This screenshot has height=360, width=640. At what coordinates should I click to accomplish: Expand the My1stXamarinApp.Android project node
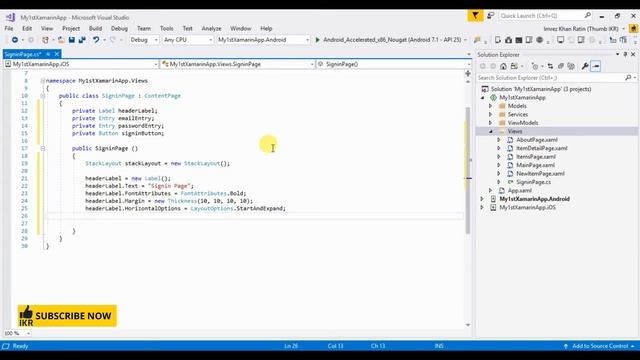click(482, 199)
